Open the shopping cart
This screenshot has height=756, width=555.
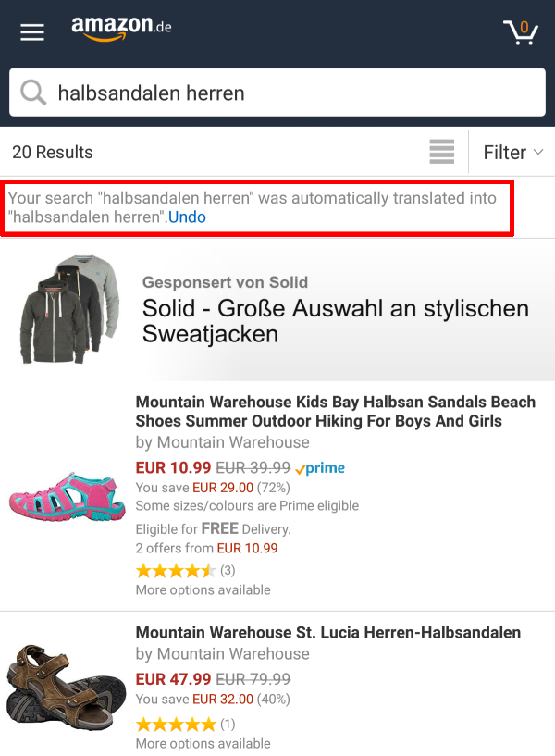coord(521,31)
